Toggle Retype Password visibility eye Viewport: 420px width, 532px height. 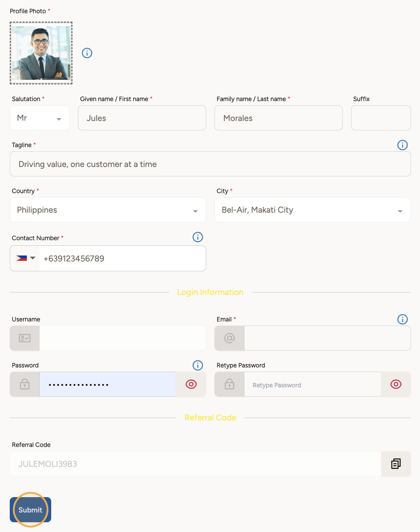(396, 384)
